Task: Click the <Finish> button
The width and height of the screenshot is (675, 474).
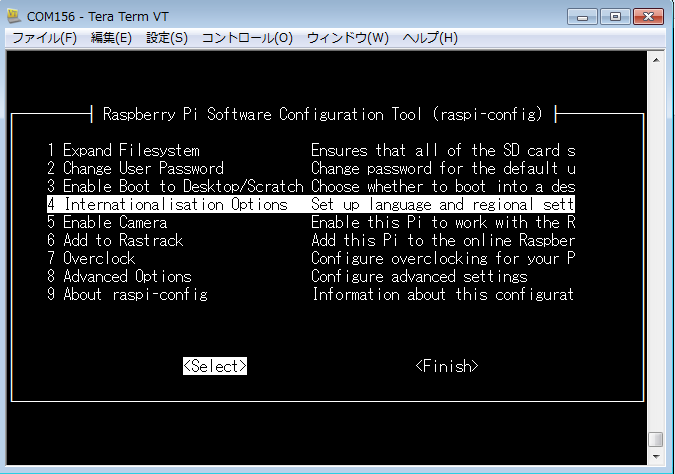Action: [x=447, y=366]
